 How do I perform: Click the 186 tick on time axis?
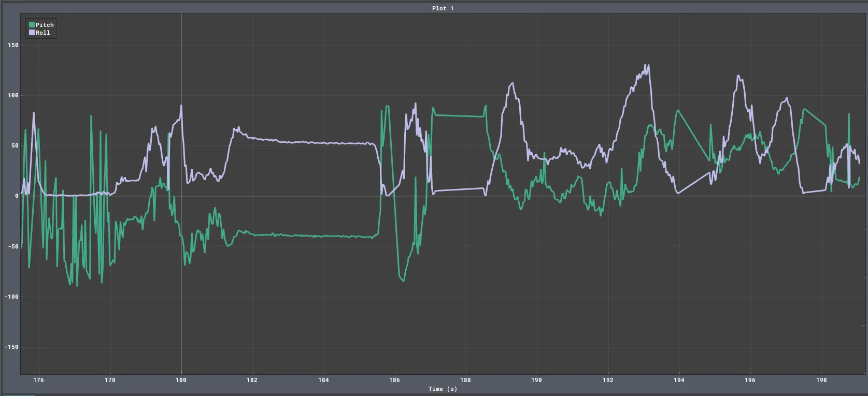(394, 380)
